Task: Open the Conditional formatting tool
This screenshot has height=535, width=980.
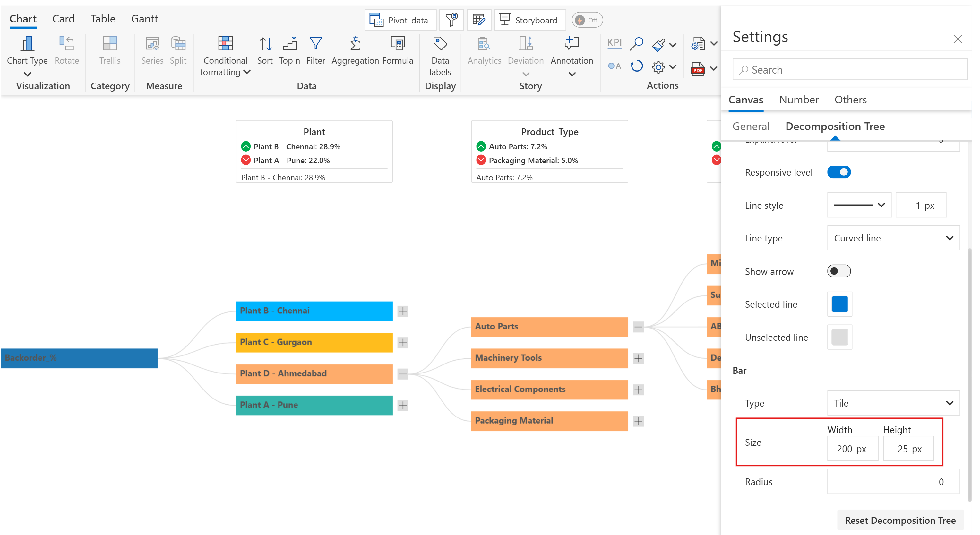Action: click(x=225, y=44)
